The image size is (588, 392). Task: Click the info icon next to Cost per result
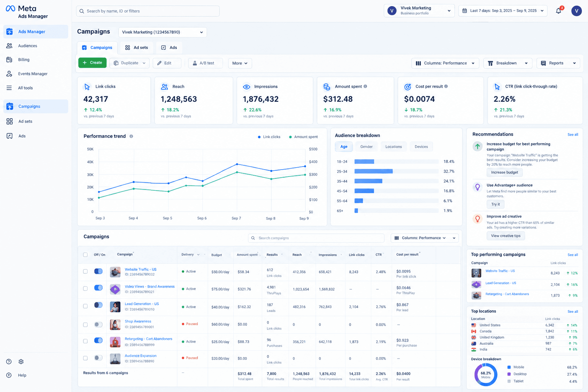[446, 86]
